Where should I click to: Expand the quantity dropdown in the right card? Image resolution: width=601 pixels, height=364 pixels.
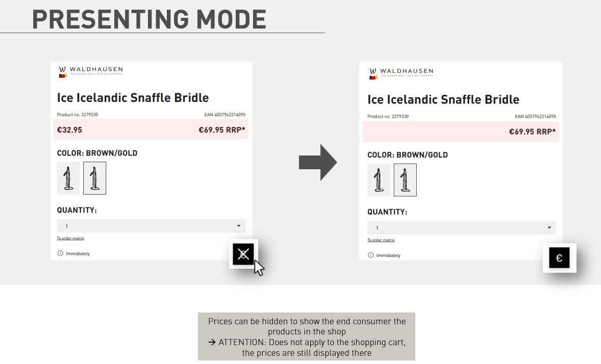tap(549, 228)
